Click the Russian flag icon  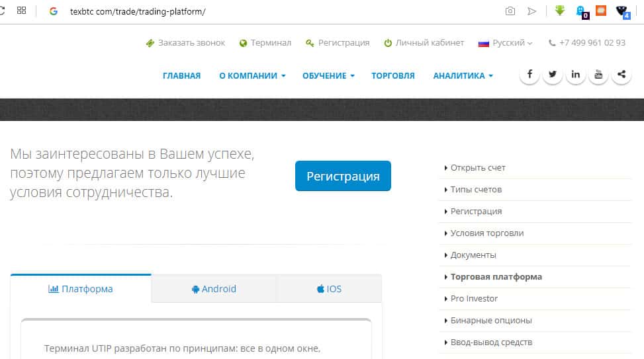pos(483,43)
